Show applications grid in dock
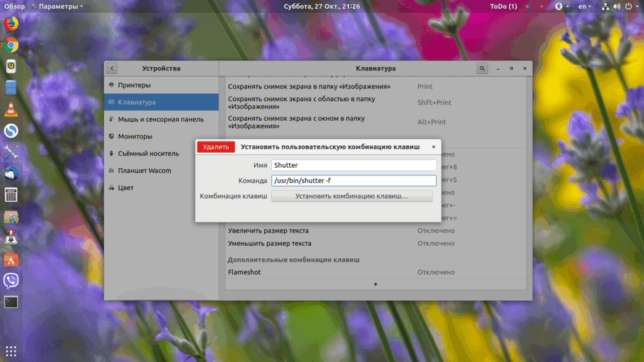This screenshot has height=362, width=644. point(11,351)
